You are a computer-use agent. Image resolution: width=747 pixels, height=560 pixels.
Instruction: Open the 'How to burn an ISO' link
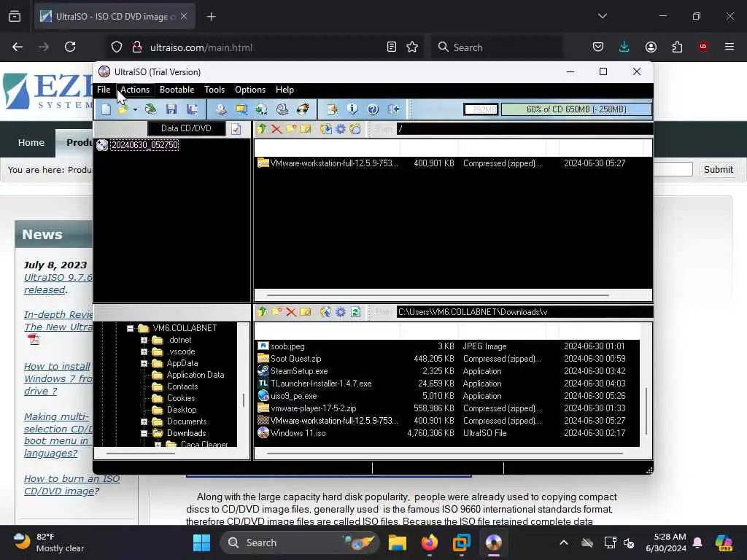click(x=71, y=485)
